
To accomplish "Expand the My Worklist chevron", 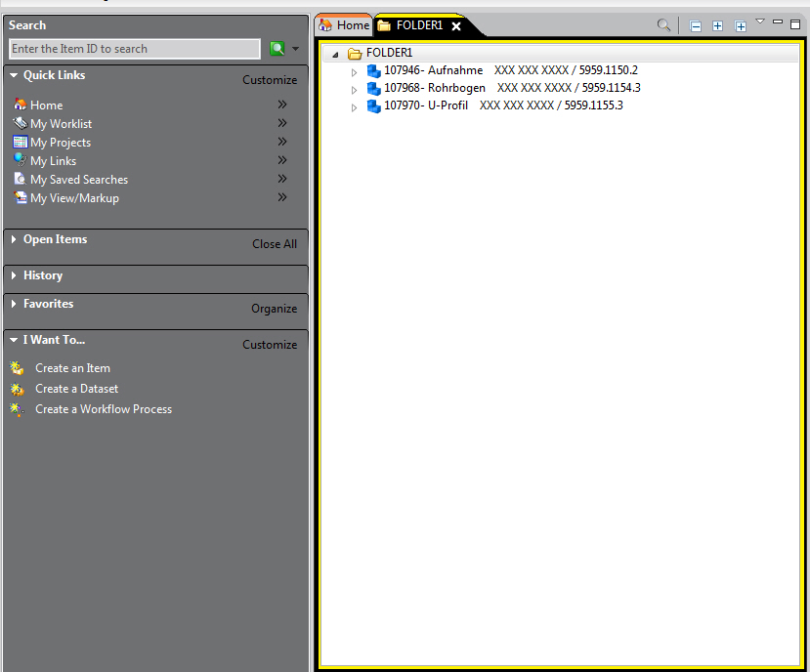I will (x=282, y=123).
